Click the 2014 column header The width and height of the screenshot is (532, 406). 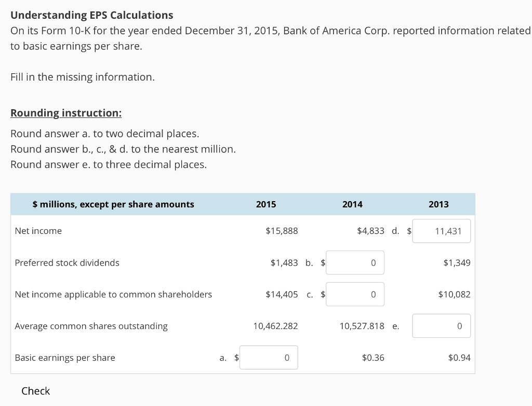pyautogui.click(x=352, y=204)
